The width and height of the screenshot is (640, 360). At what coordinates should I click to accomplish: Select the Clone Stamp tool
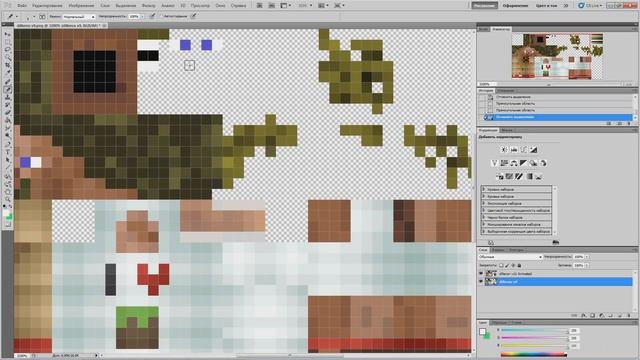pos(7,98)
